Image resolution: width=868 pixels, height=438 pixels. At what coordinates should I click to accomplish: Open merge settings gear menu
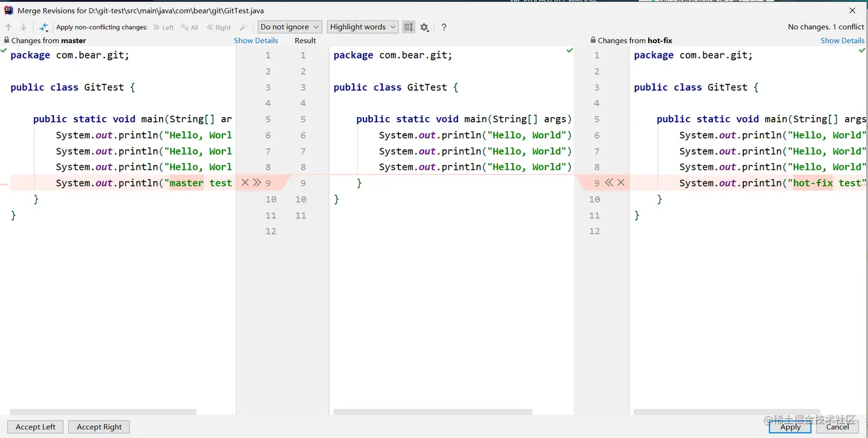click(425, 27)
